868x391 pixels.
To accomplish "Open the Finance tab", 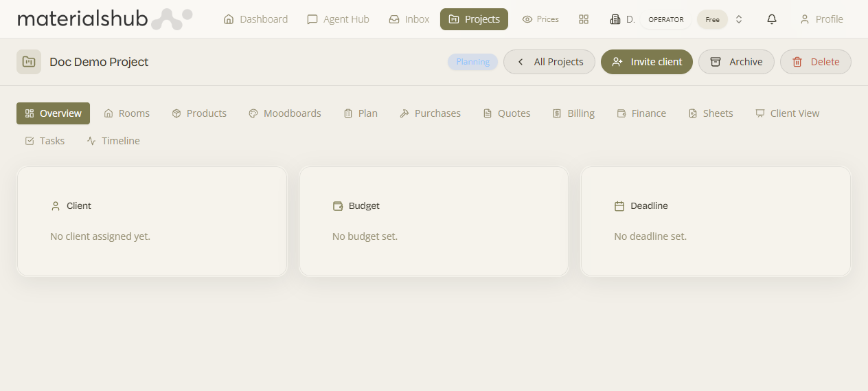I will (x=641, y=113).
